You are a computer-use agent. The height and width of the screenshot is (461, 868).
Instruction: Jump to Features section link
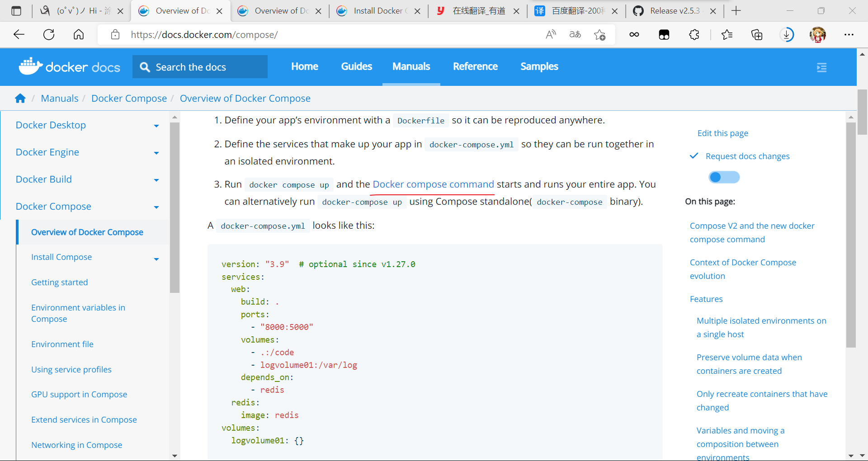click(x=706, y=299)
